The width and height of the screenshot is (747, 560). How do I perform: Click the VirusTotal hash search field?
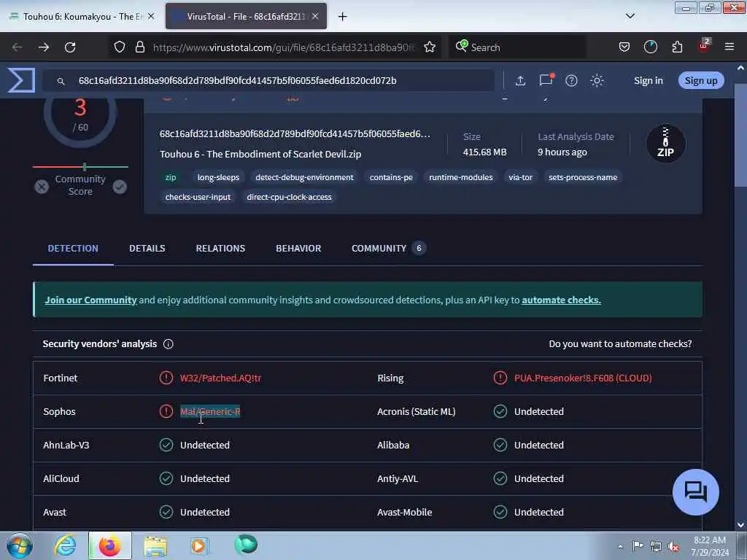pos(269,80)
